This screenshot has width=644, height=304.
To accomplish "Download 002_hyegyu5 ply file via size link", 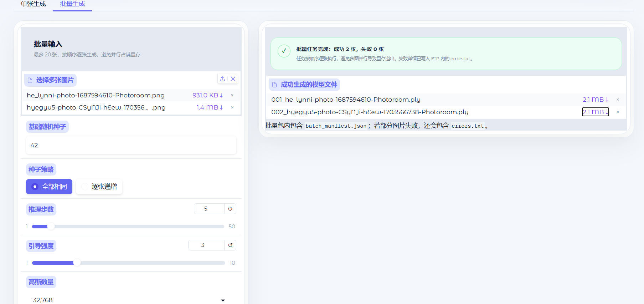I will 596,112.
